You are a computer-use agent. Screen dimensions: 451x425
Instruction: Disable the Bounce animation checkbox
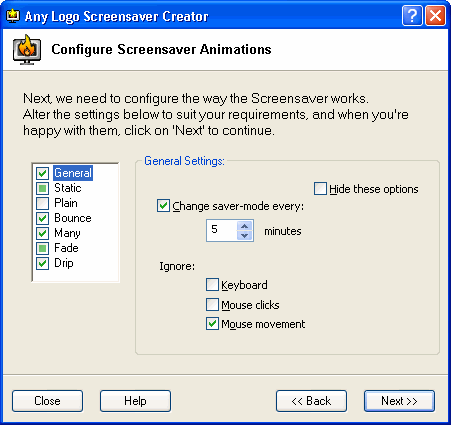coord(43,218)
